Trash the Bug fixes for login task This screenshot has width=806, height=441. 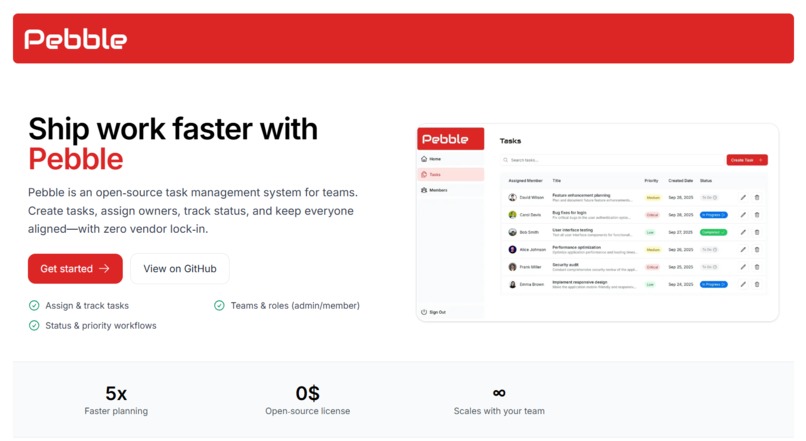click(757, 215)
